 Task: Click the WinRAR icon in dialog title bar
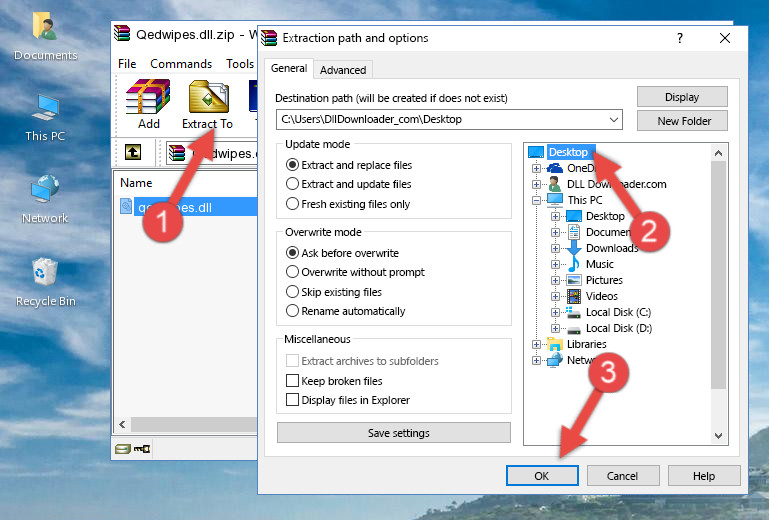[x=269, y=38]
